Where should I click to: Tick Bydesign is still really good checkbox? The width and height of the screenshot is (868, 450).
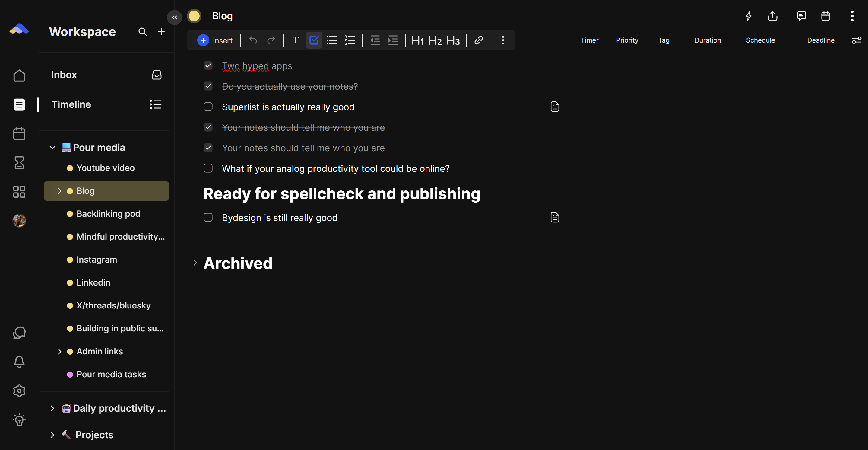point(208,217)
